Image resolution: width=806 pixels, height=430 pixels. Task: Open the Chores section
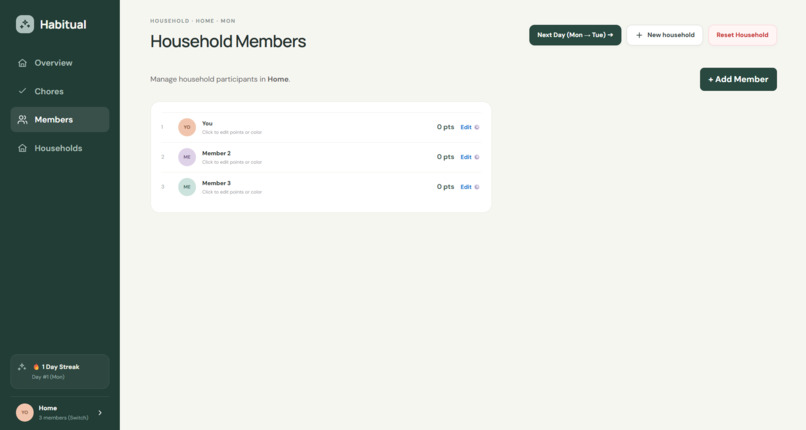coord(60,91)
